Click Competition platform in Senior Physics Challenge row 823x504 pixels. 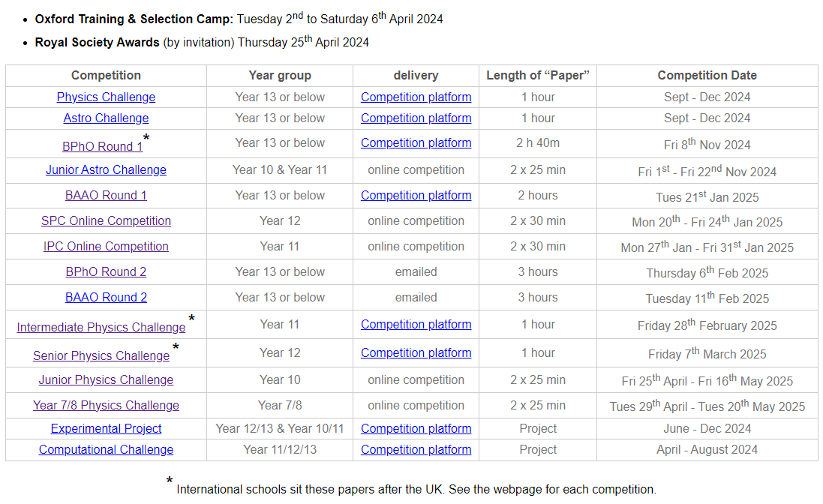(x=416, y=353)
